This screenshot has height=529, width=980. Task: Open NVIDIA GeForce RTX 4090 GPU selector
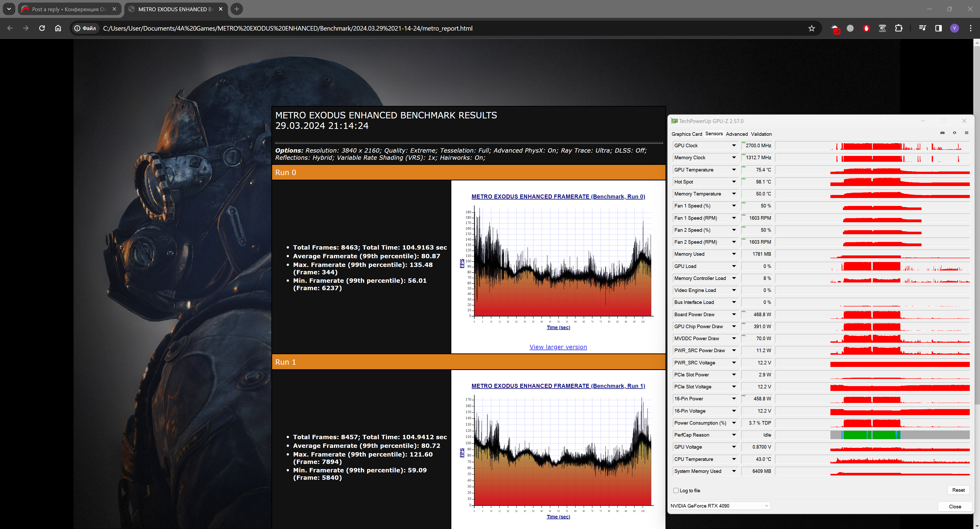(719, 506)
